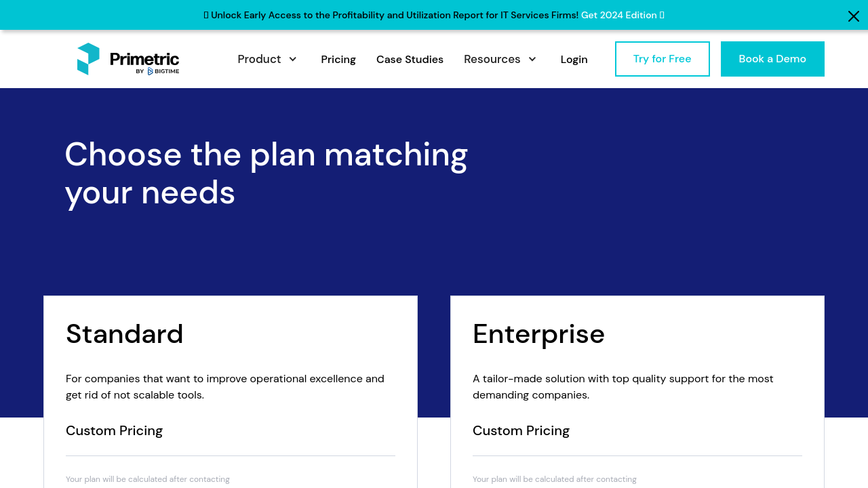Viewport: 868px width, 488px height.
Task: Open the Resources menu label
Action: (x=492, y=59)
